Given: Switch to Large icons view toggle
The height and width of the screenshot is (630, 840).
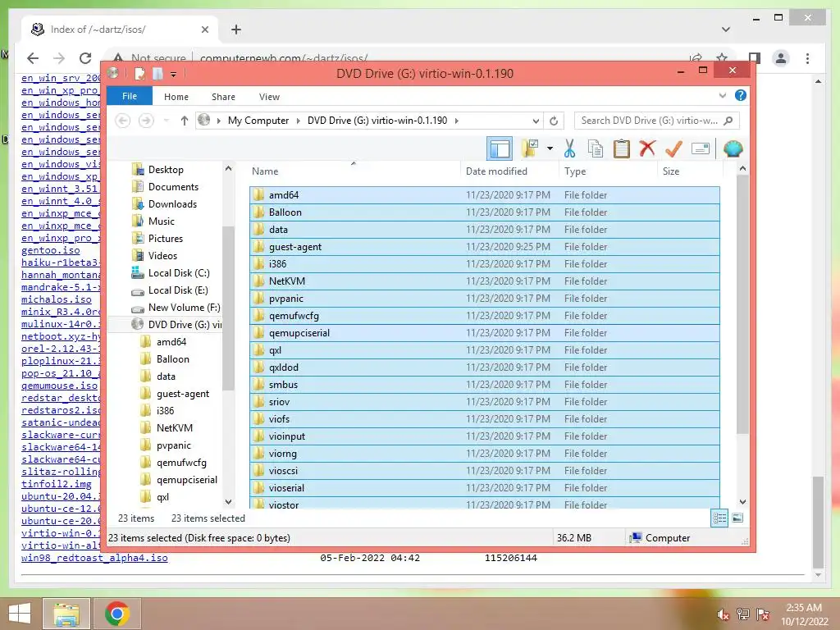Looking at the screenshot, I should (737, 518).
